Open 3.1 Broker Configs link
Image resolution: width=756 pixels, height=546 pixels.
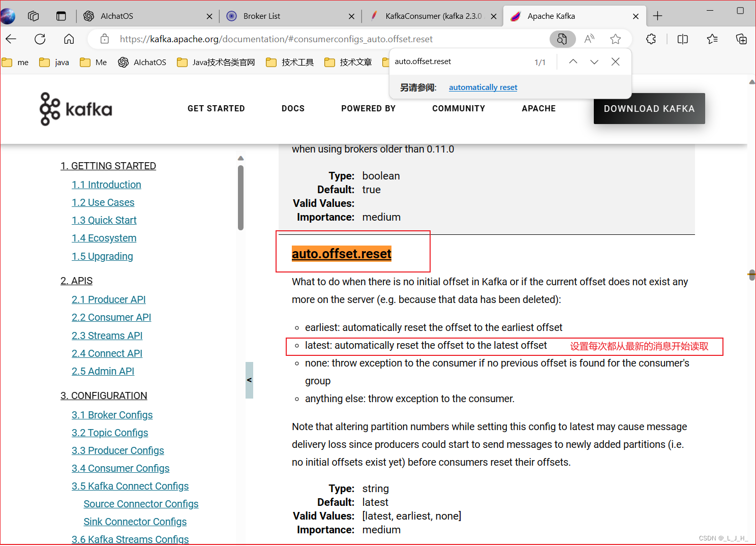[x=112, y=415]
